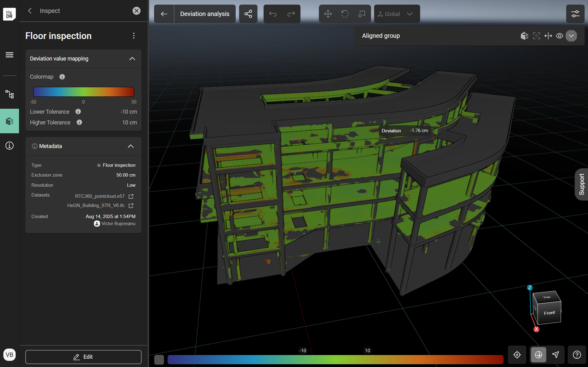Open the Floor inspection three-dot menu

click(134, 36)
